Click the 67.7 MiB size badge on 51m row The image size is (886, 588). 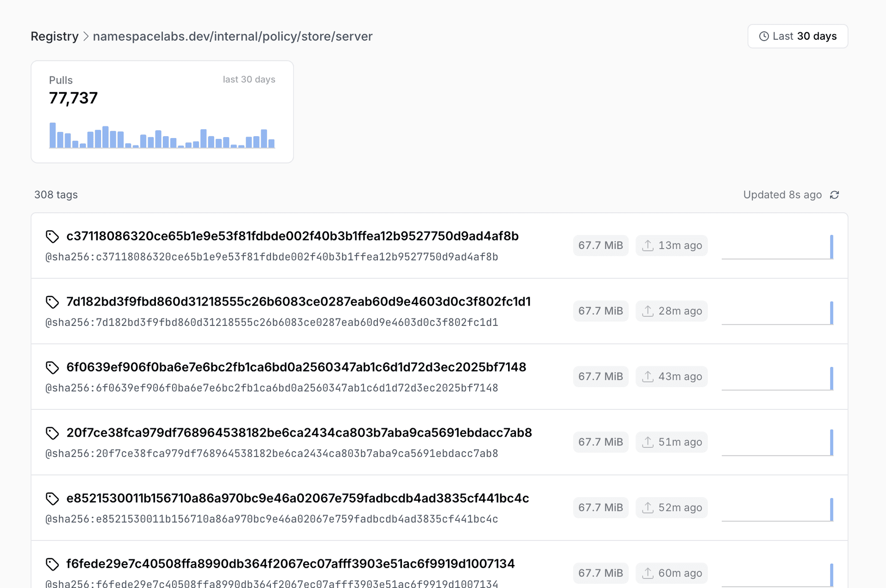(x=600, y=442)
